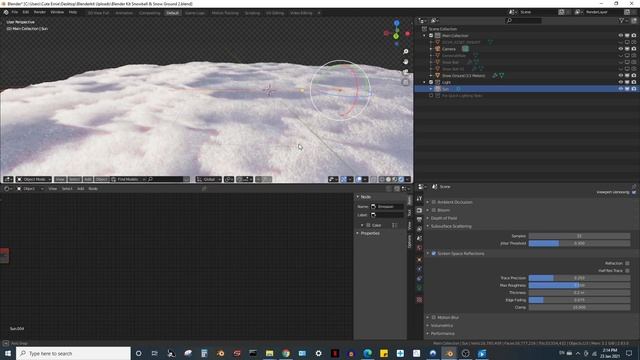Click the viewport Object menu button
Viewport: 640px width, 360px height.
[x=101, y=179]
